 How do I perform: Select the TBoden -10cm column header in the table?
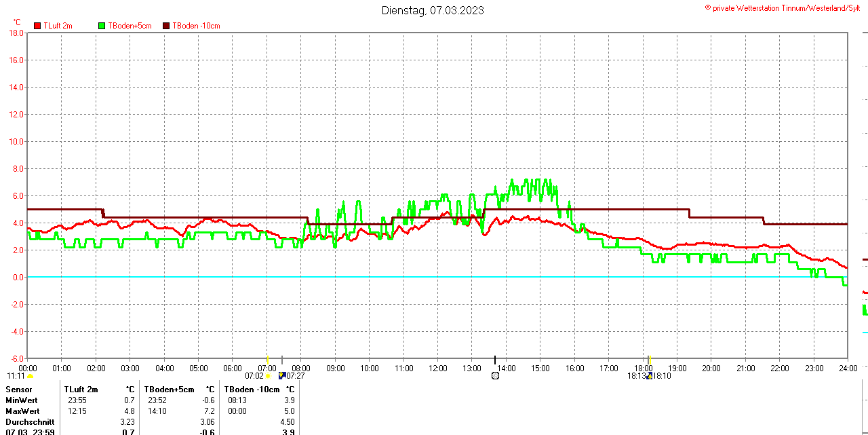[251, 390]
